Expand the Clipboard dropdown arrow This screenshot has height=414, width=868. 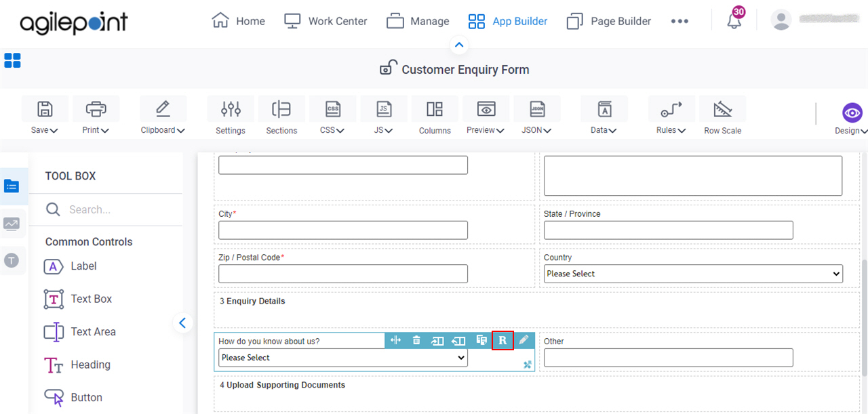tap(181, 130)
